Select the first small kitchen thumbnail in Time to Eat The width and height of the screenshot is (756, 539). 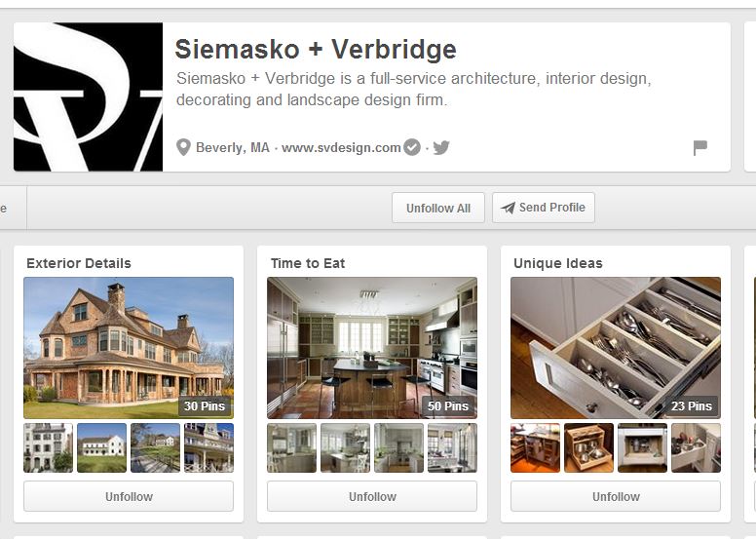tap(291, 447)
